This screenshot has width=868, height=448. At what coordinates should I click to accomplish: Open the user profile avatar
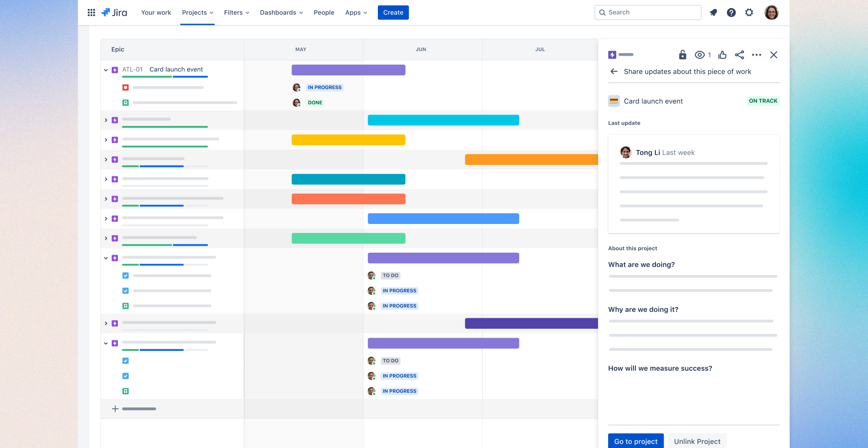[771, 13]
